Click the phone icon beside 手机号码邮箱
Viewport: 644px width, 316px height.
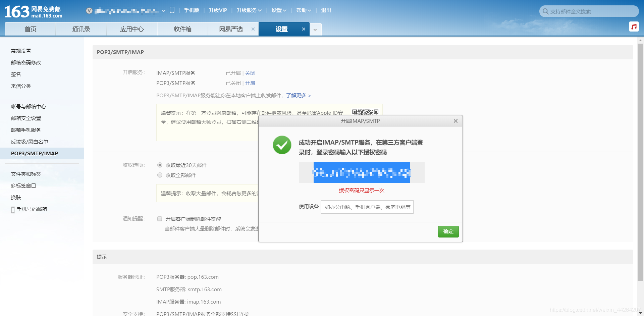tap(12, 209)
